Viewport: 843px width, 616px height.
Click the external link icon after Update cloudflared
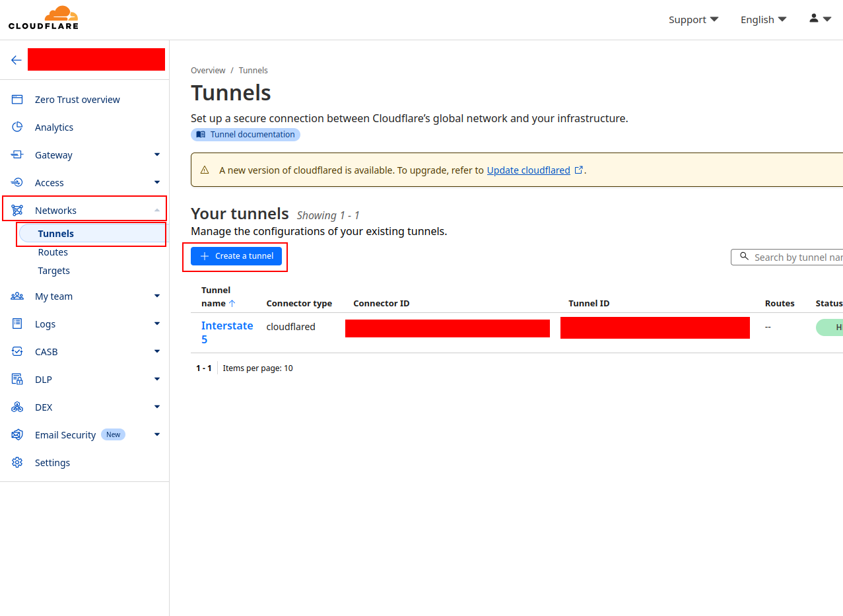coord(579,170)
